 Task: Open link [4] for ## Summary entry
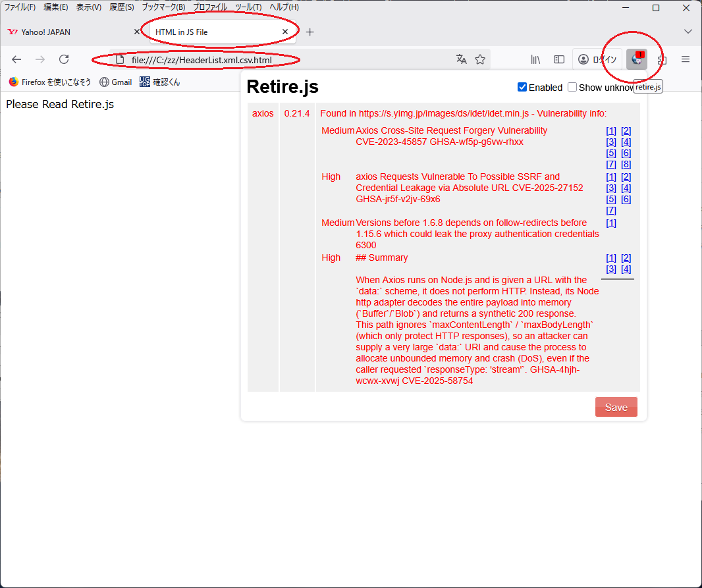click(626, 269)
